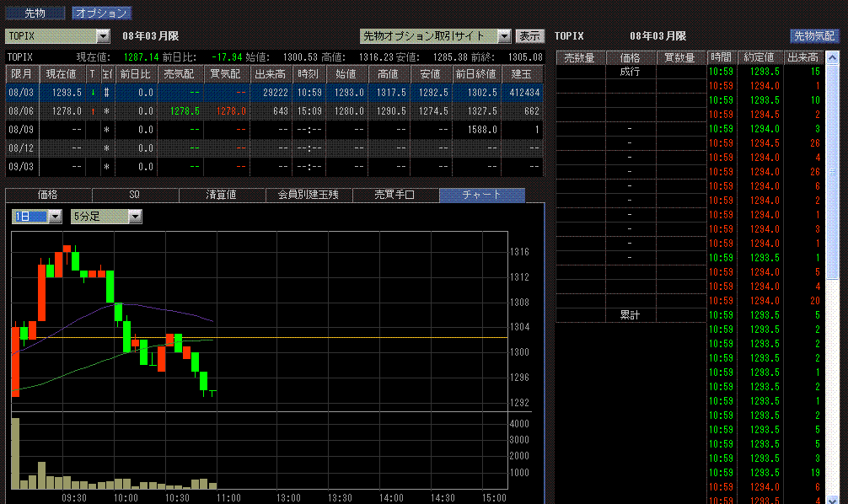Open the TOPIX instrument dropdown
848x504 pixels.
[x=103, y=36]
